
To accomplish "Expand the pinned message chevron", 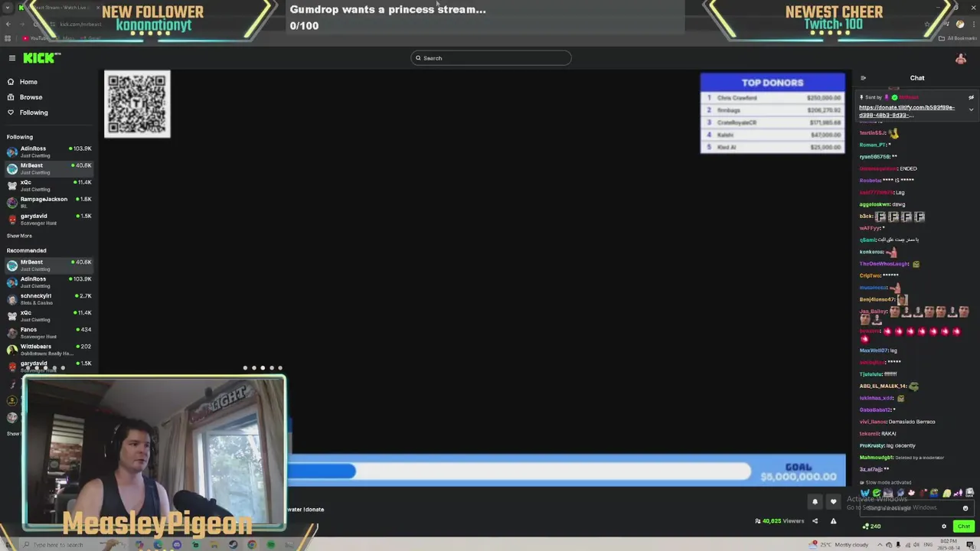I will tap(971, 109).
